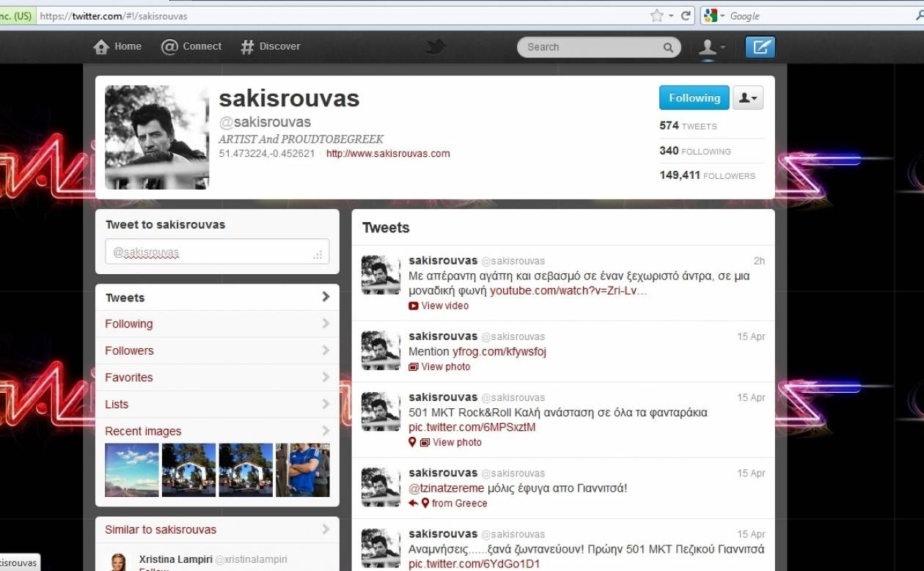Open the pic.twitter.com/6YdGo1D1 link
Image resolution: width=924 pixels, height=571 pixels.
point(474,564)
